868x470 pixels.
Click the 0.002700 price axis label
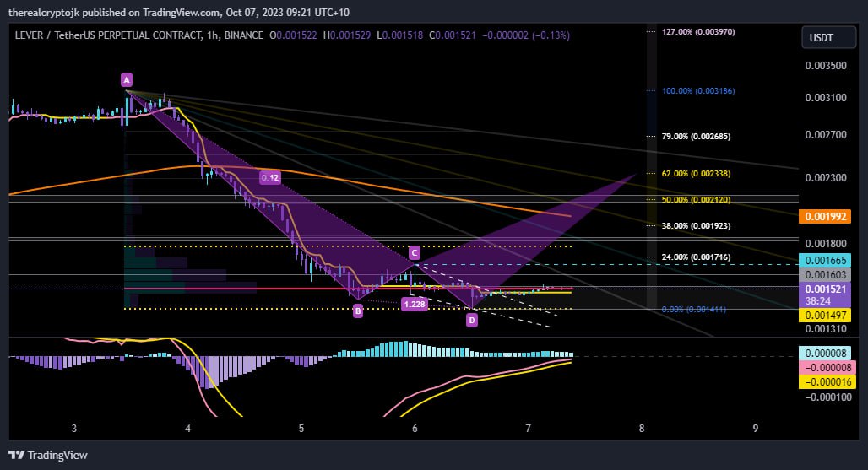826,134
